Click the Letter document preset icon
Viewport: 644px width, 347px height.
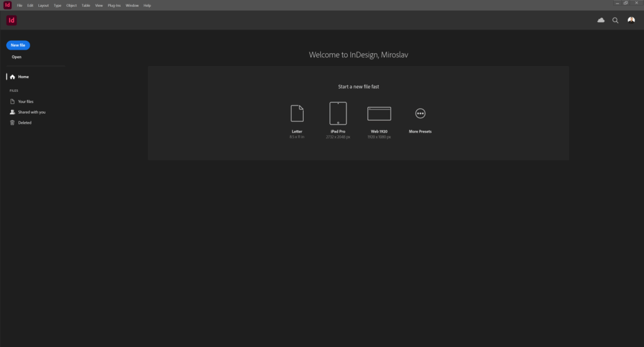click(x=297, y=113)
